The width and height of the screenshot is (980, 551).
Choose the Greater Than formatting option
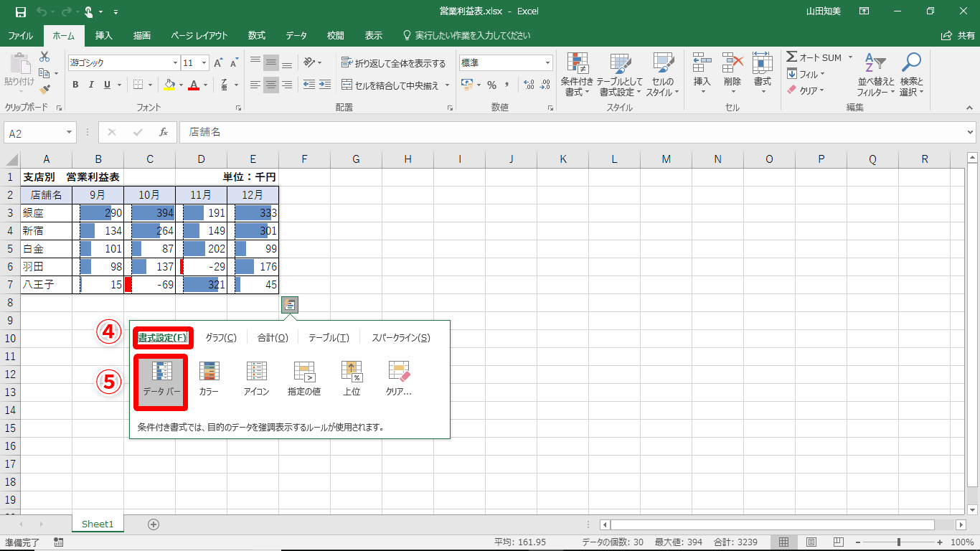point(304,379)
